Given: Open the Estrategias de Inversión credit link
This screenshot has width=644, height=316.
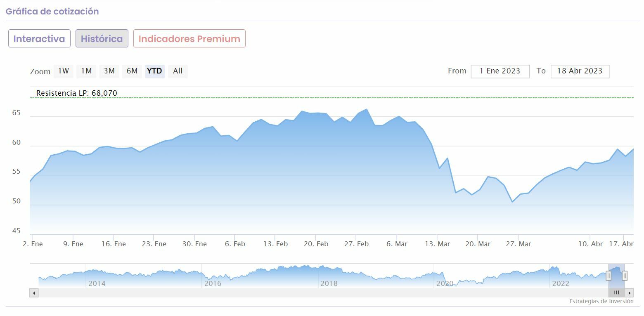Looking at the screenshot, I should (601, 302).
